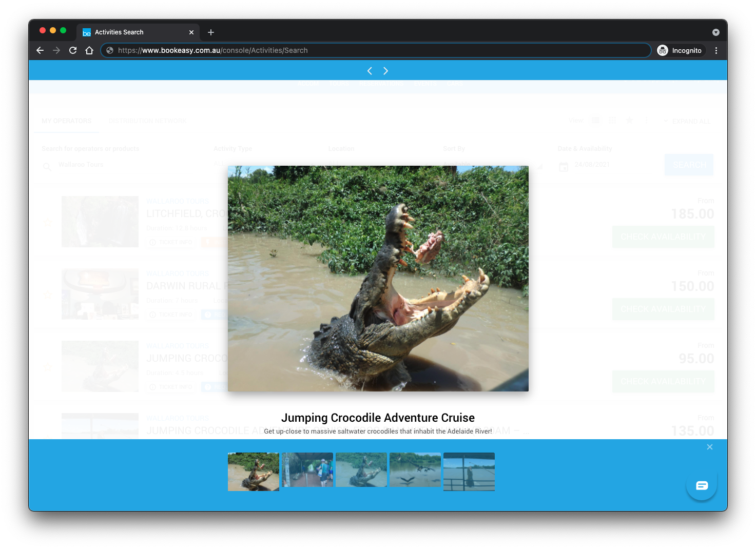The width and height of the screenshot is (756, 549).
Task: Click the blue Search button
Action: (689, 165)
